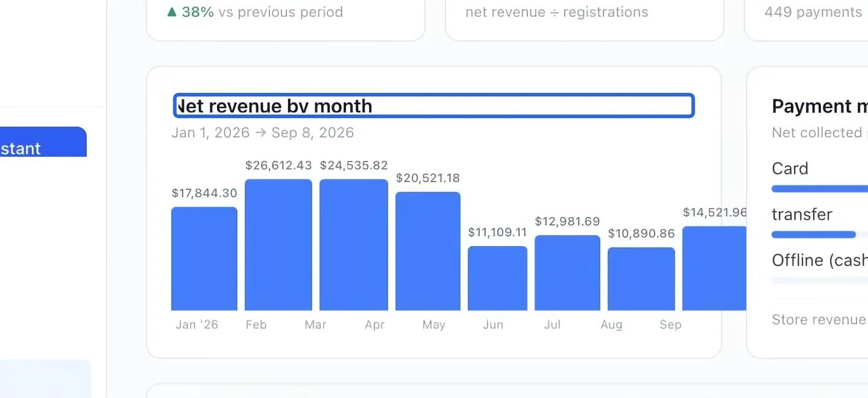Select the $26,612.43 revenue bar
Image resolution: width=868 pixels, height=398 pixels.
click(x=278, y=245)
